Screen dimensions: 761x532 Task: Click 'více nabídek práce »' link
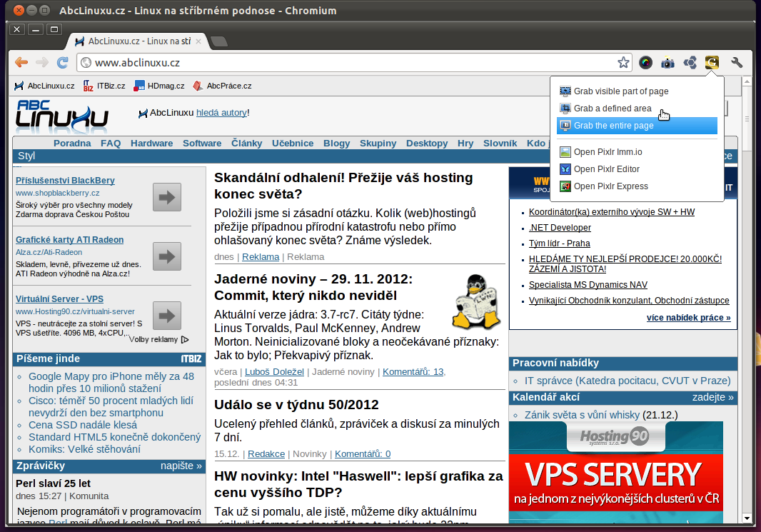pos(689,318)
